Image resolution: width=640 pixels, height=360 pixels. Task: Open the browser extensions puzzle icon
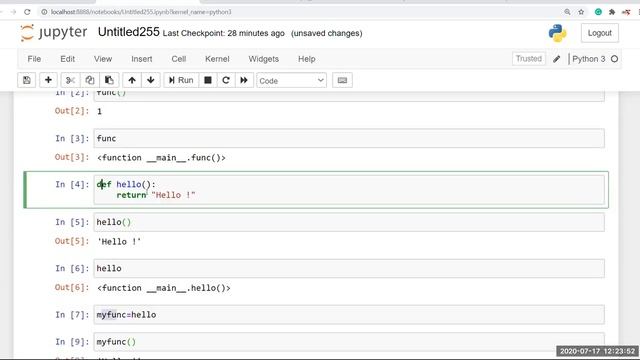tap(612, 12)
